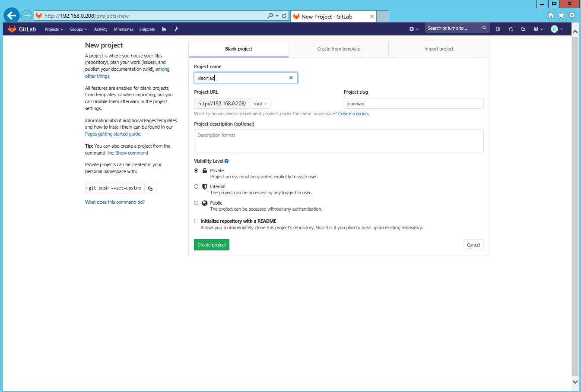The height and width of the screenshot is (392, 581).
Task: Open the 'among other things' link
Action: point(127,73)
